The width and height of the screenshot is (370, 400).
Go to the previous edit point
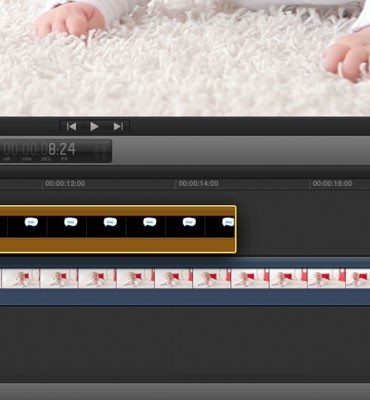[x=71, y=127]
